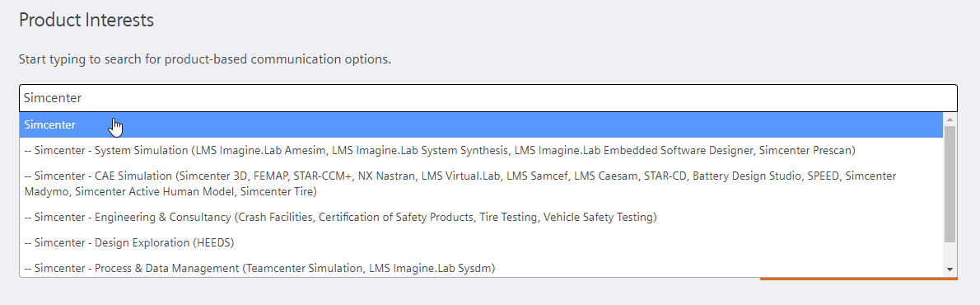Click the gray scrollbar thumb of suggestions list
The height and width of the screenshot is (305, 980).
950,184
